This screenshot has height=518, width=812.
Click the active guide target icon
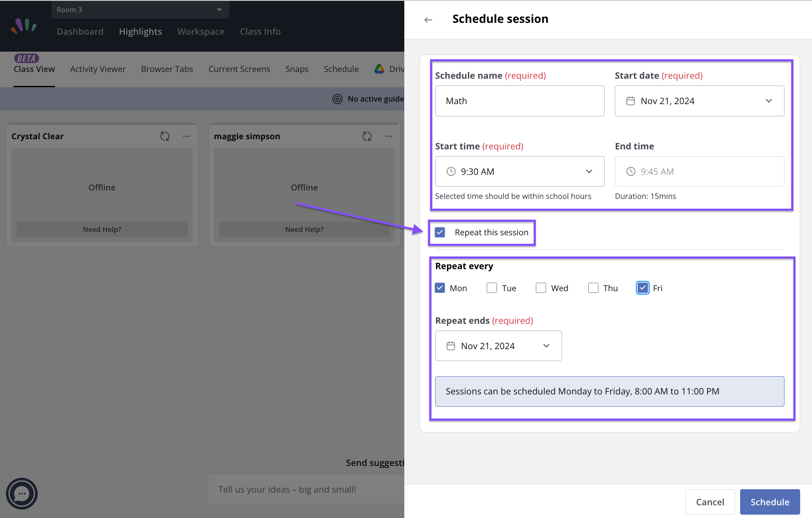click(x=337, y=99)
